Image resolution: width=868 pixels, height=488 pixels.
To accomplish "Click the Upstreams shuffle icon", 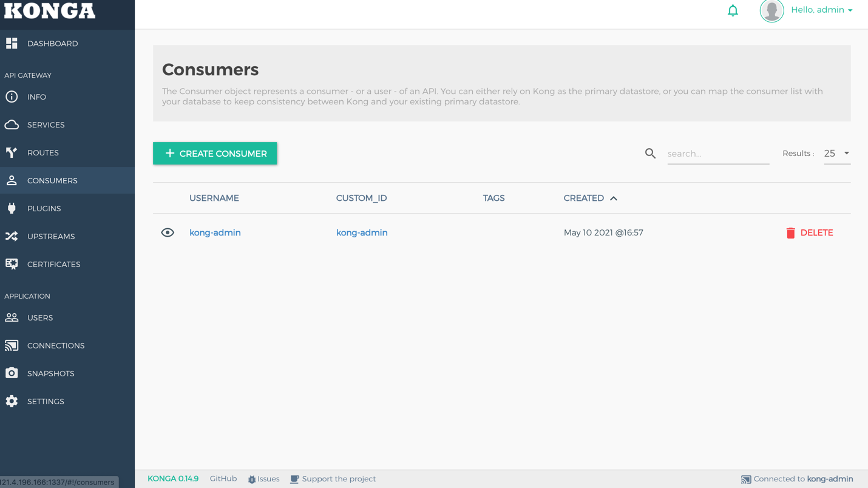I will coord(12,236).
